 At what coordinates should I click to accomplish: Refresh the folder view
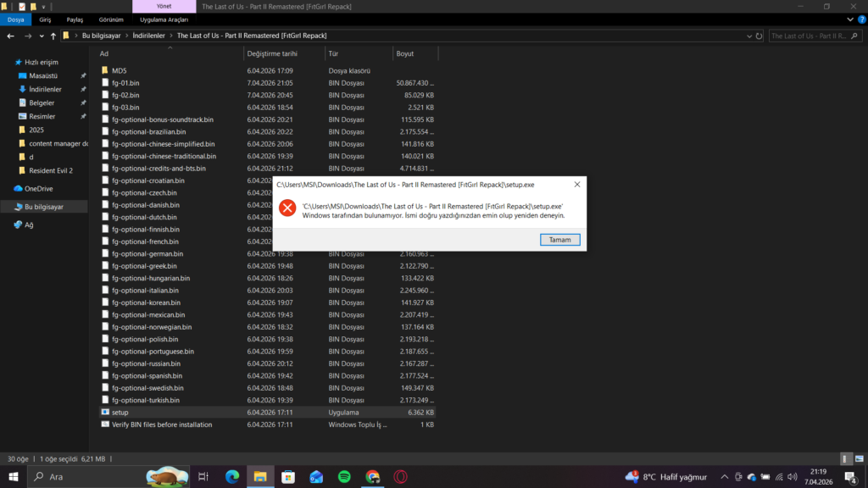(759, 36)
